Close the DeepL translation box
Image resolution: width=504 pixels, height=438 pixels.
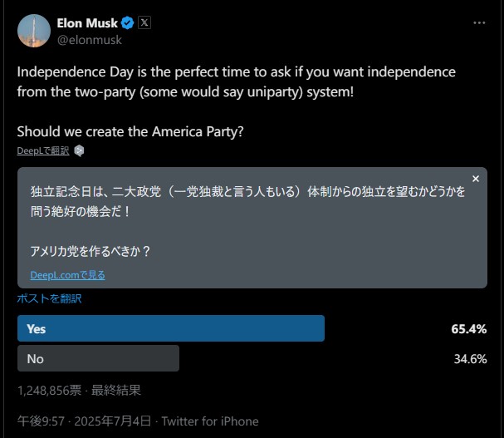tap(475, 179)
